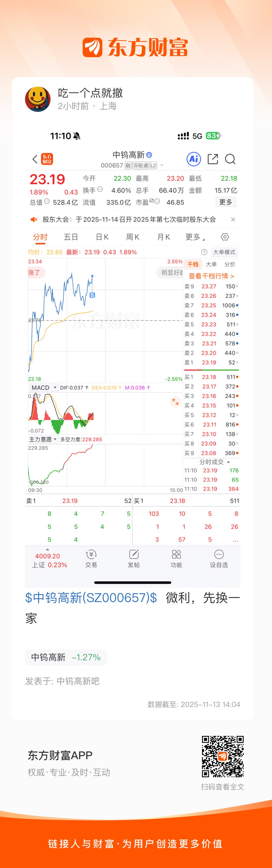Expand the MACD chart with arrows icon

coord(175,401)
